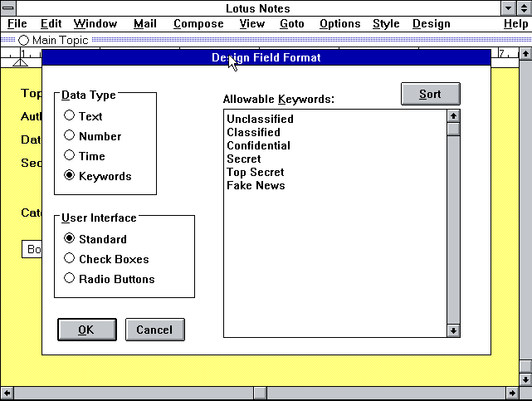Select Time as the data type

pos(70,156)
